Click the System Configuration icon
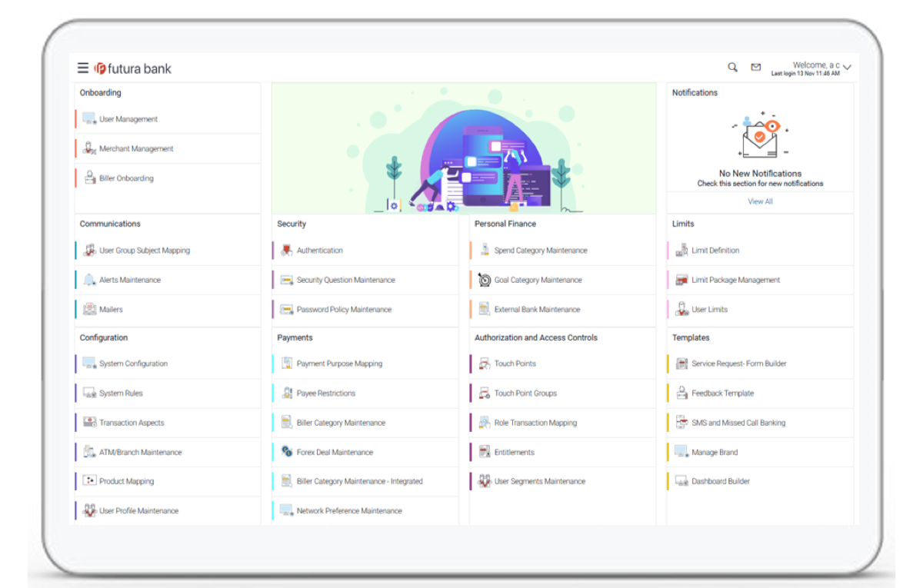Image resolution: width=923 pixels, height=588 pixels. 89,364
